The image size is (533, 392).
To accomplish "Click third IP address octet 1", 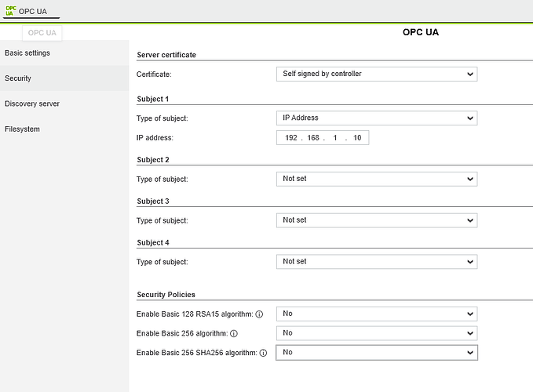I will 335,138.
